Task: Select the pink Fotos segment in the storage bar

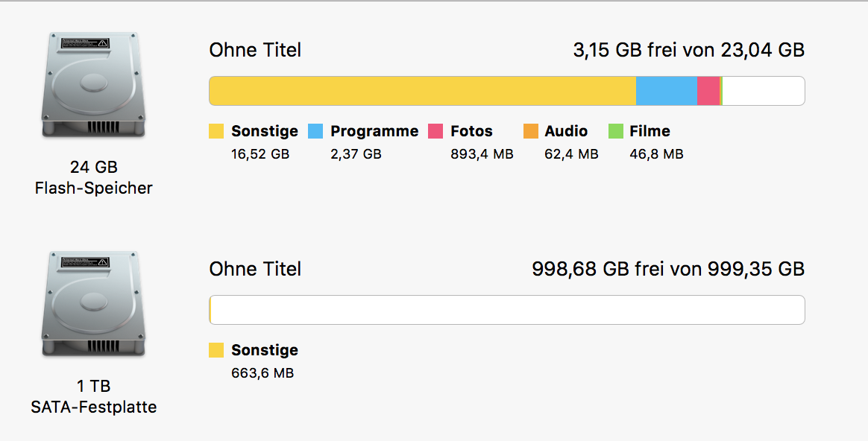Action: [x=708, y=91]
